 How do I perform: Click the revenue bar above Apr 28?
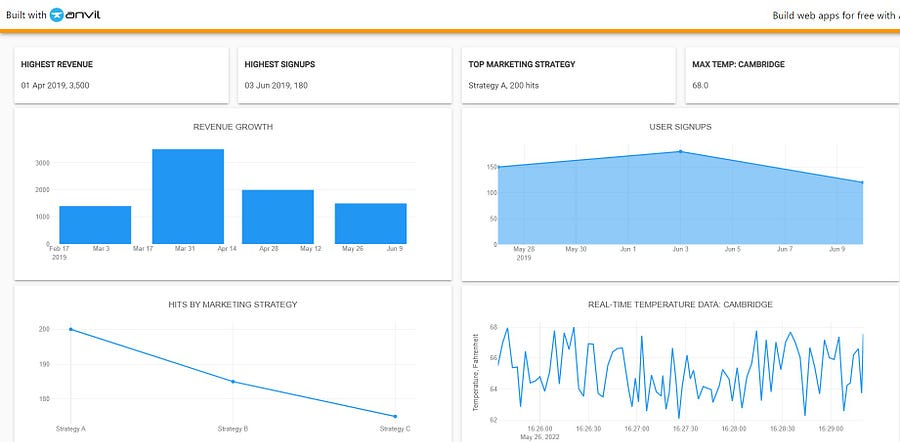pos(278,217)
